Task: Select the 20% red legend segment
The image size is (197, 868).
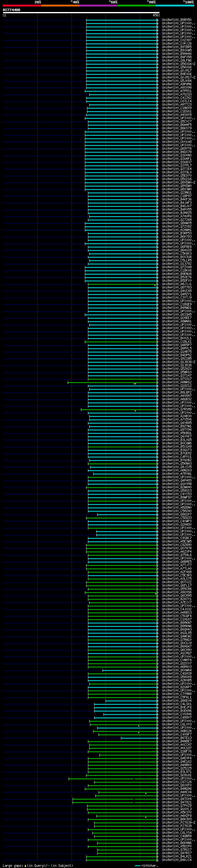Action: click(22, 6)
